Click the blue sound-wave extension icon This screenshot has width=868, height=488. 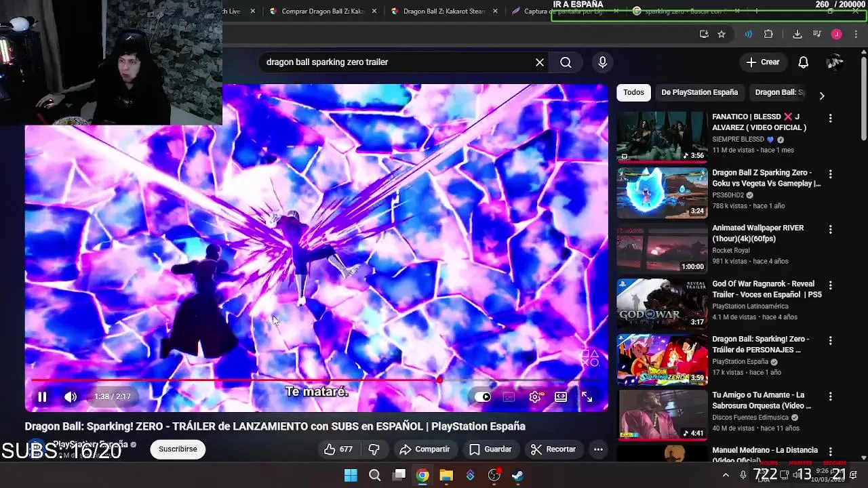(x=748, y=34)
